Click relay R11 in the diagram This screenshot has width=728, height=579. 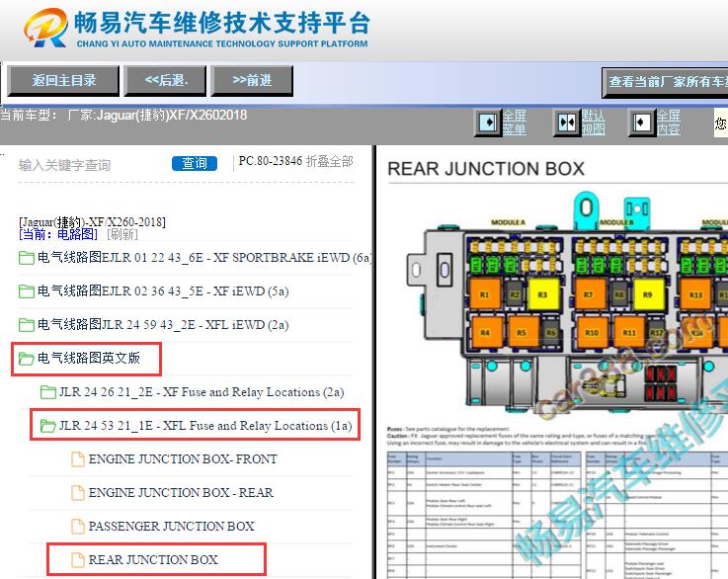pyautogui.click(x=628, y=332)
